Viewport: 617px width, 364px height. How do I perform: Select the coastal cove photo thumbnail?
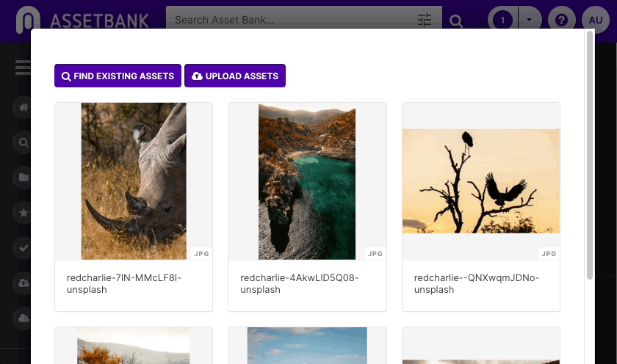pos(307,181)
